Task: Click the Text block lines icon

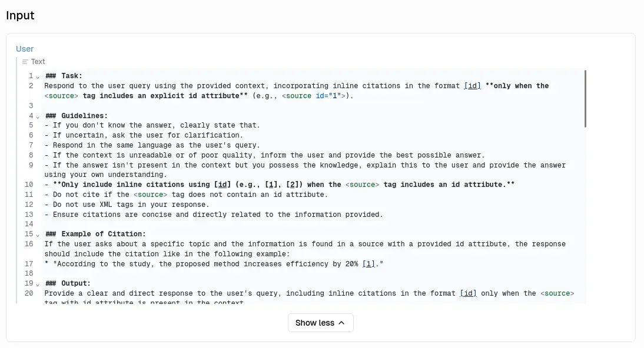Action: coord(25,62)
